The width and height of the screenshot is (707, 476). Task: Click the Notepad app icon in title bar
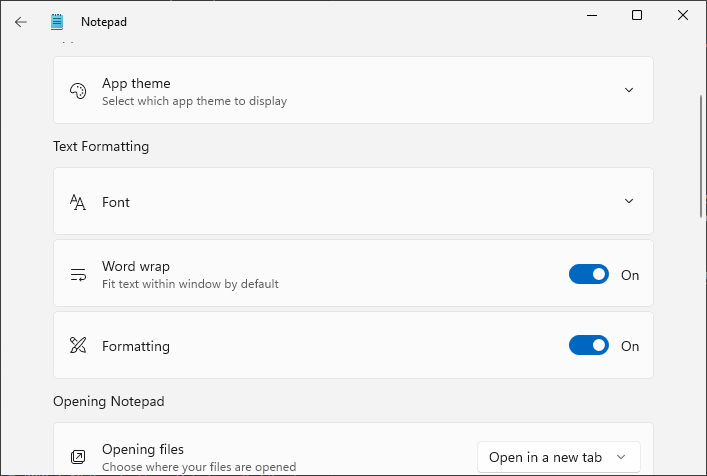pyautogui.click(x=57, y=22)
